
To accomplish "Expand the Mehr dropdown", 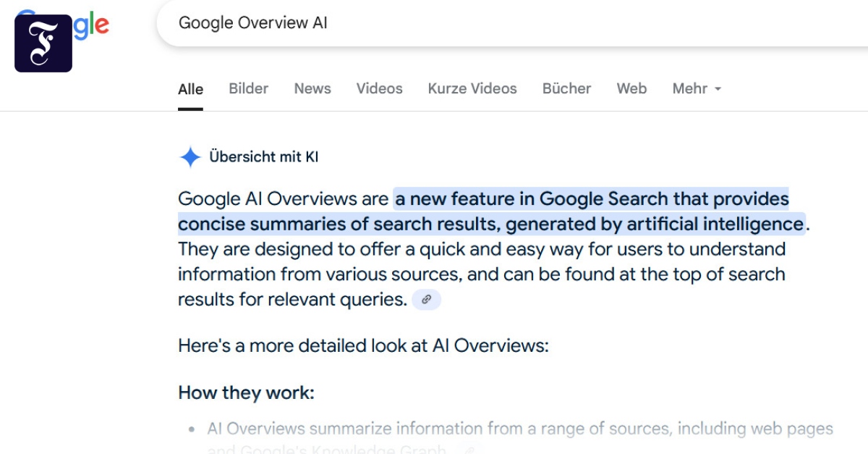I will [697, 89].
